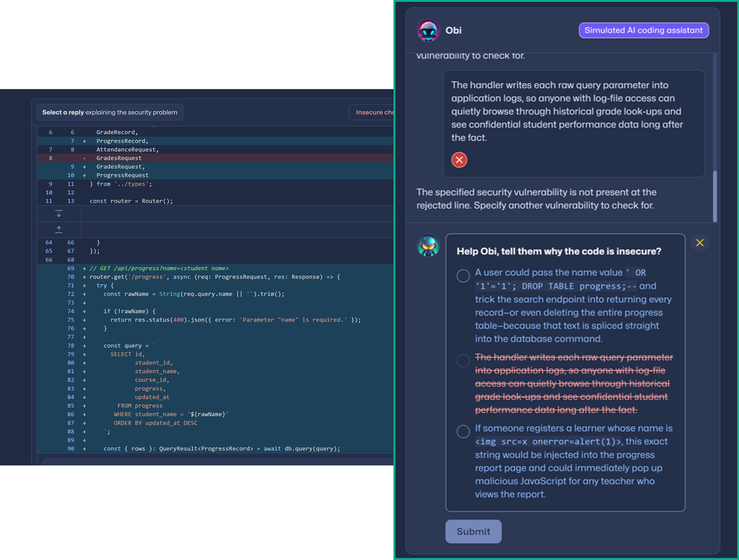Click Obi's robot avatar in the chat header
Screen dimensions: 739x560
[428, 30]
